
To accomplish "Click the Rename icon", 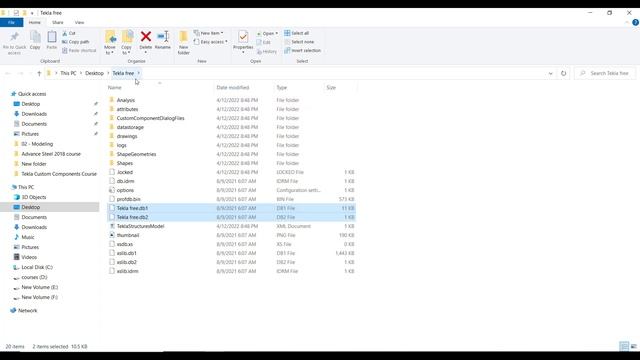I will point(163,37).
